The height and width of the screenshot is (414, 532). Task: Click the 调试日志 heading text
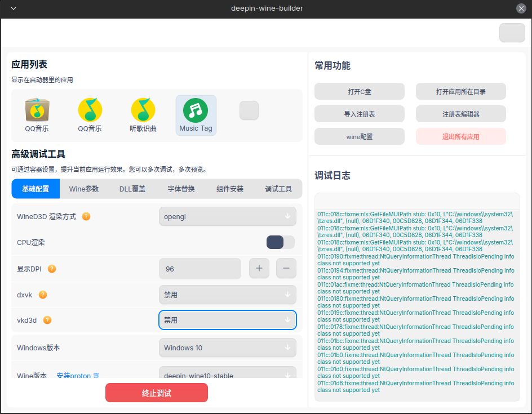333,175
